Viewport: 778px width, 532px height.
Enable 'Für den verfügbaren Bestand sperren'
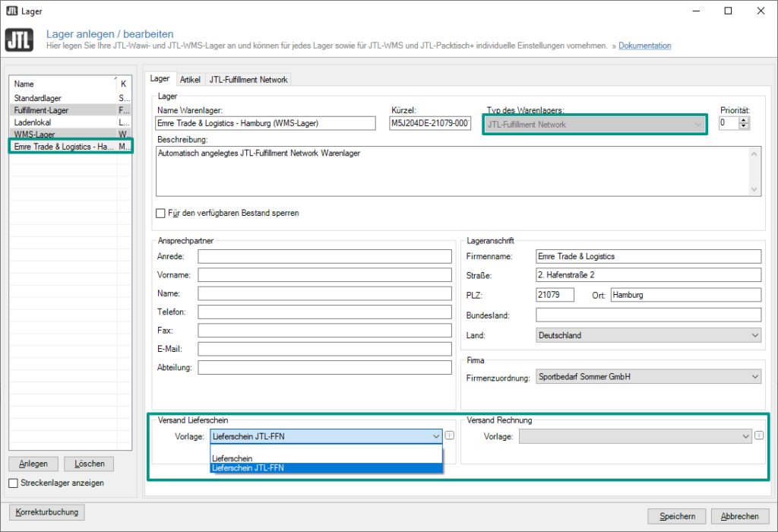[x=160, y=213]
